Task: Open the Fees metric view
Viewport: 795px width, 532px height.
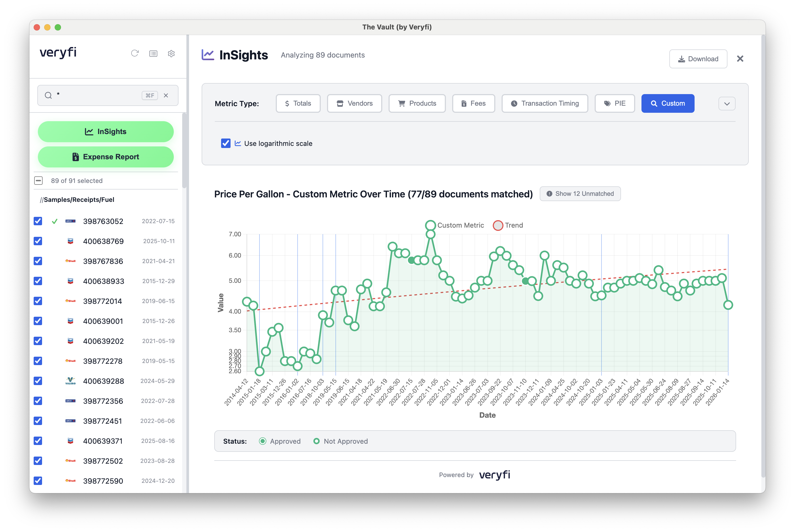Action: (473, 104)
